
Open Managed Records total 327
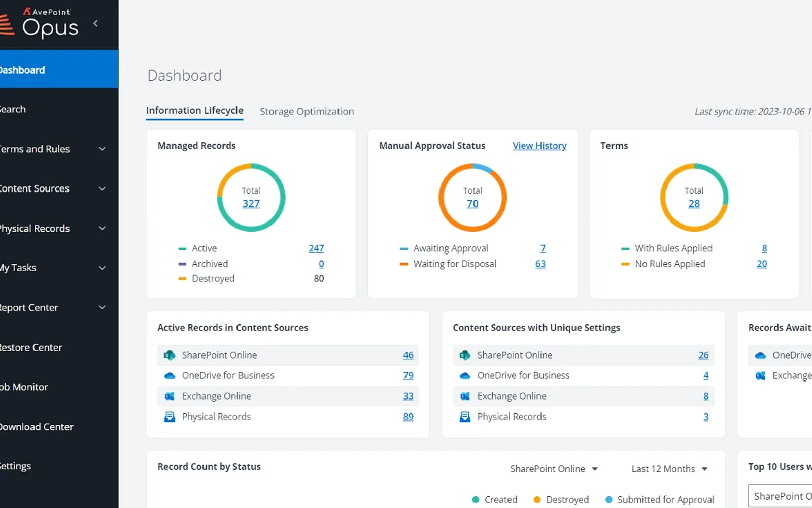pos(251,204)
